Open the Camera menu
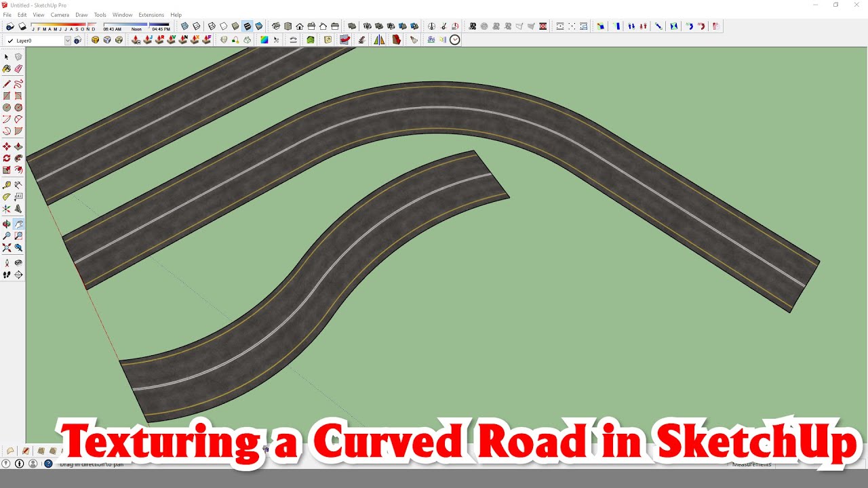Viewport: 868px width, 488px height. coord(60,15)
